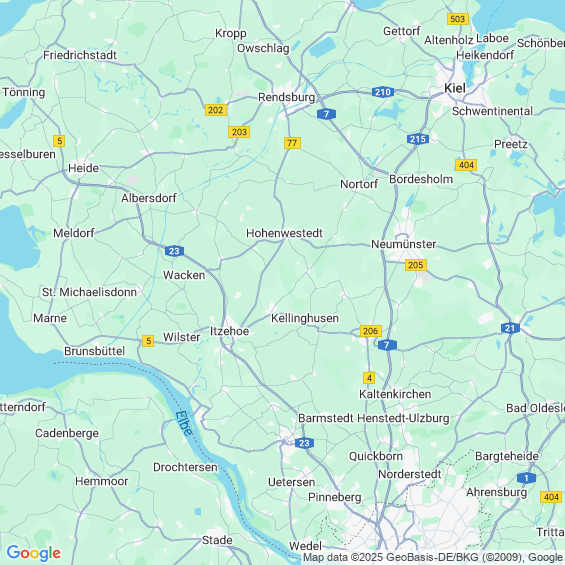
Task: Select the Hohenwestedt town label
Action: [284, 233]
